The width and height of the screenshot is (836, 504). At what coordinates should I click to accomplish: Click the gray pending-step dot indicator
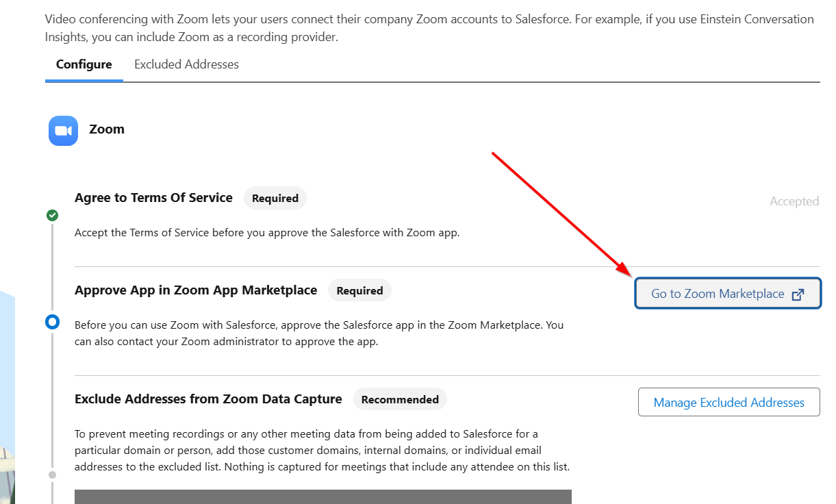tap(52, 475)
